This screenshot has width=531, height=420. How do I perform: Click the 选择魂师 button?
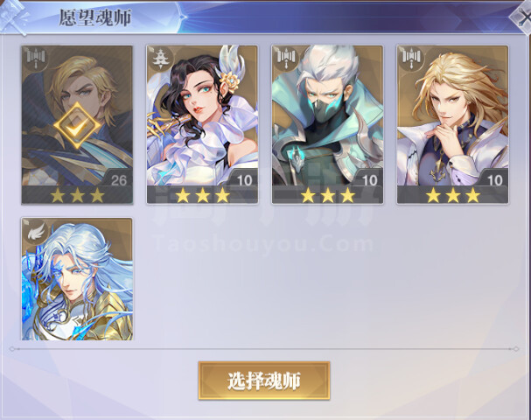click(264, 381)
